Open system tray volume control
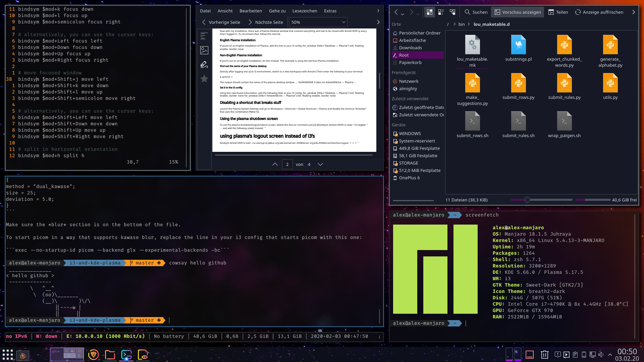The image size is (644, 362). (601, 355)
